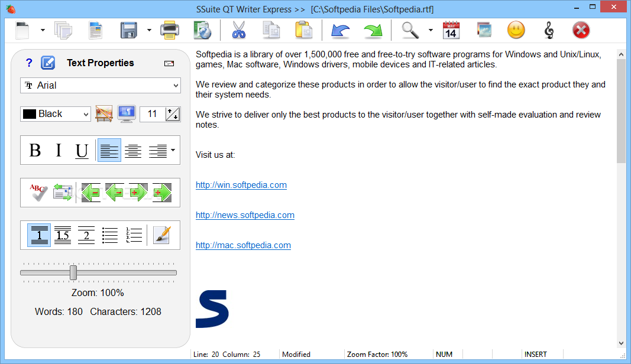The width and height of the screenshot is (631, 364).
Task: Click the zoom slider handle
Action: coord(73,272)
